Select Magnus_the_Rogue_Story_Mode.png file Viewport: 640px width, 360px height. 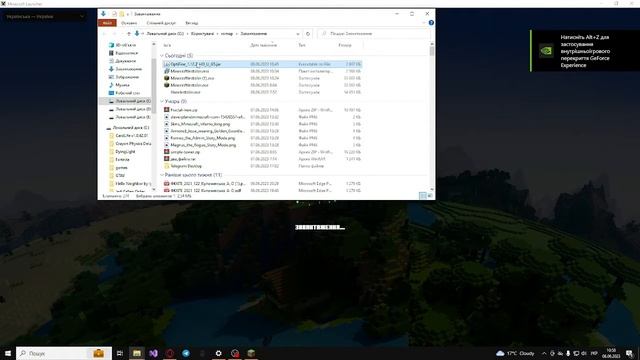pos(262,145)
